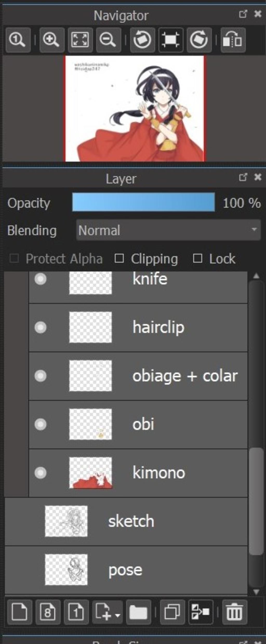266x644 pixels.
Task: Delete layer with the trash icon
Action: click(235, 612)
